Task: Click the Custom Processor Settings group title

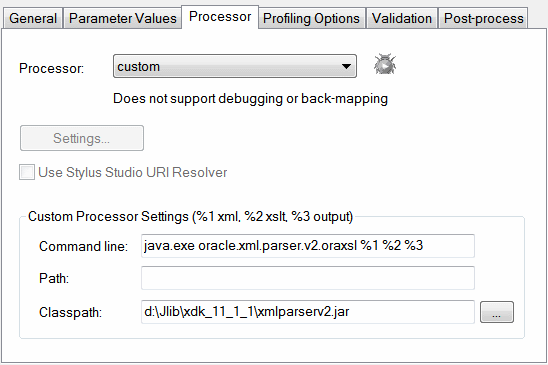Action: tap(190, 217)
